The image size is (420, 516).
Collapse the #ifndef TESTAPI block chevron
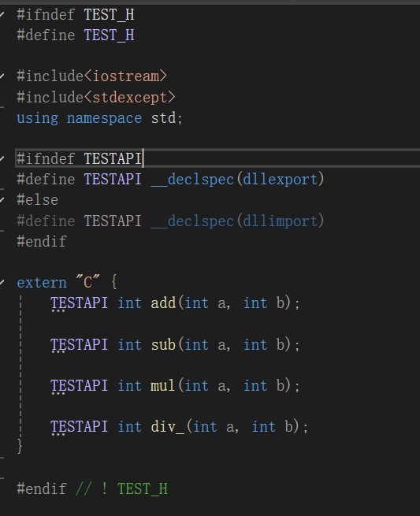(x=2, y=158)
